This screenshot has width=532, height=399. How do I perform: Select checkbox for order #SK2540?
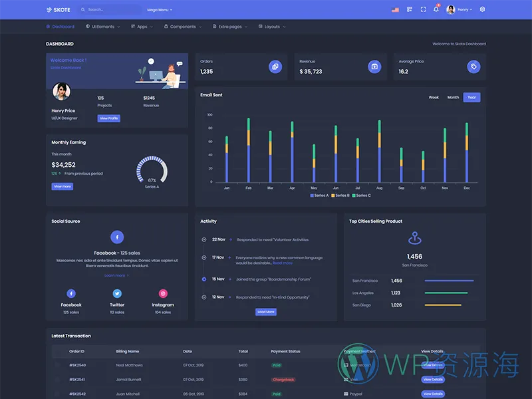coord(57,365)
